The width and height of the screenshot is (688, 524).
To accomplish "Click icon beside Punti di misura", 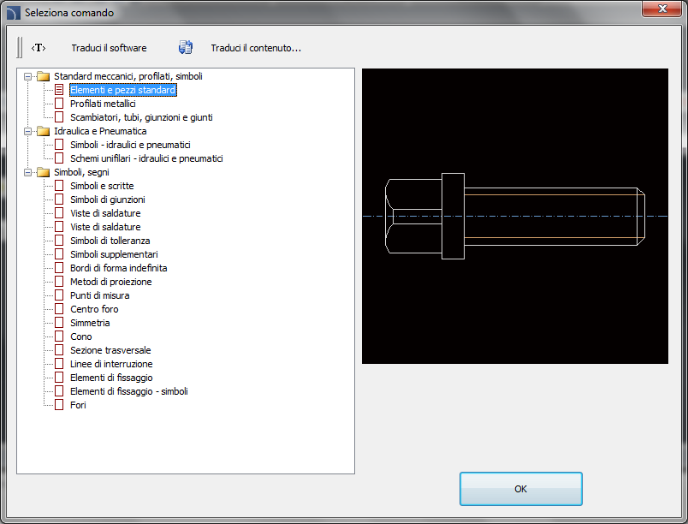I will (59, 295).
